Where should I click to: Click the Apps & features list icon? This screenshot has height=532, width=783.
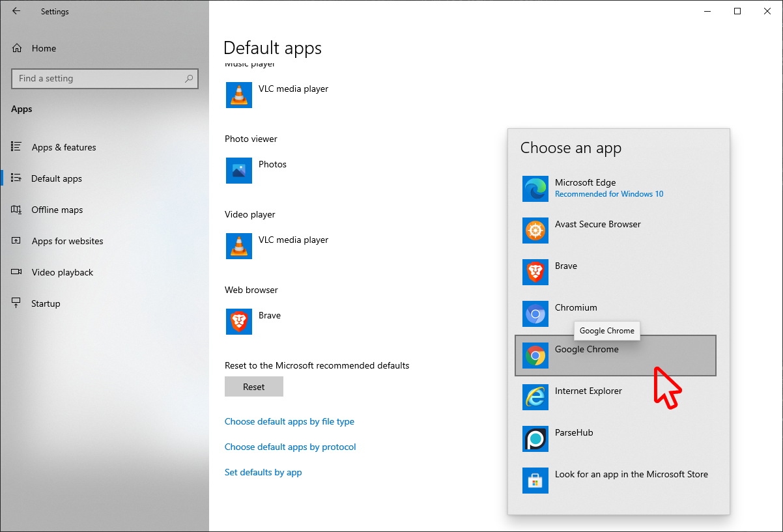point(17,147)
